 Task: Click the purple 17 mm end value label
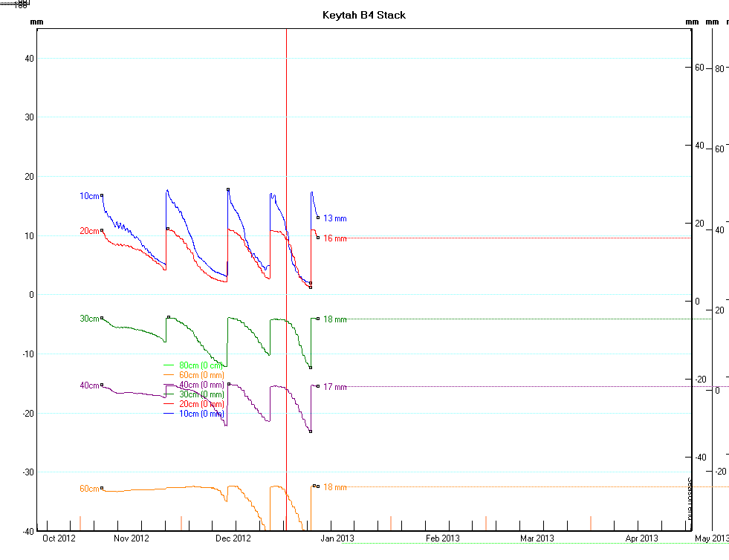(x=334, y=387)
